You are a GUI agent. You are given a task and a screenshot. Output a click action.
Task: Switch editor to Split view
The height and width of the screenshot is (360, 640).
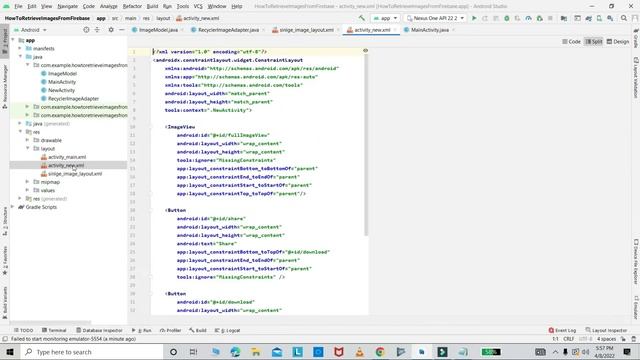pos(594,42)
